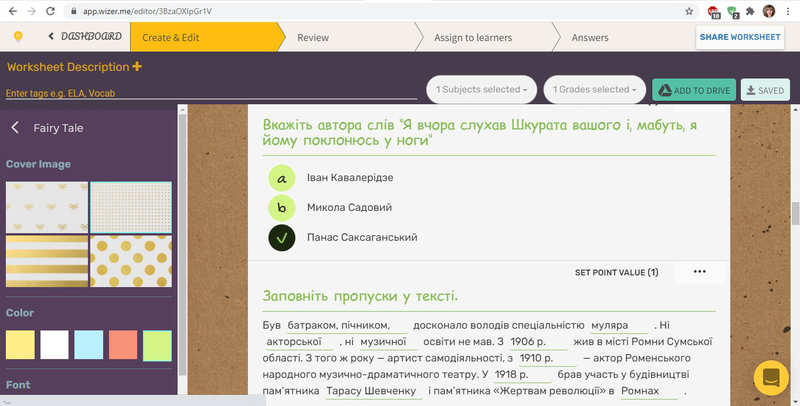Go back using Fairy Tale left arrow
800x406 pixels.
[15, 128]
